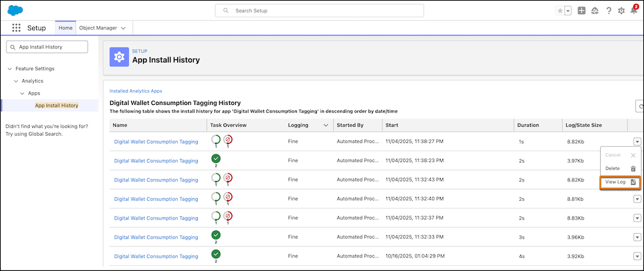644x271 pixels.
Task: Click into the Search Setup field
Action: pos(319,11)
